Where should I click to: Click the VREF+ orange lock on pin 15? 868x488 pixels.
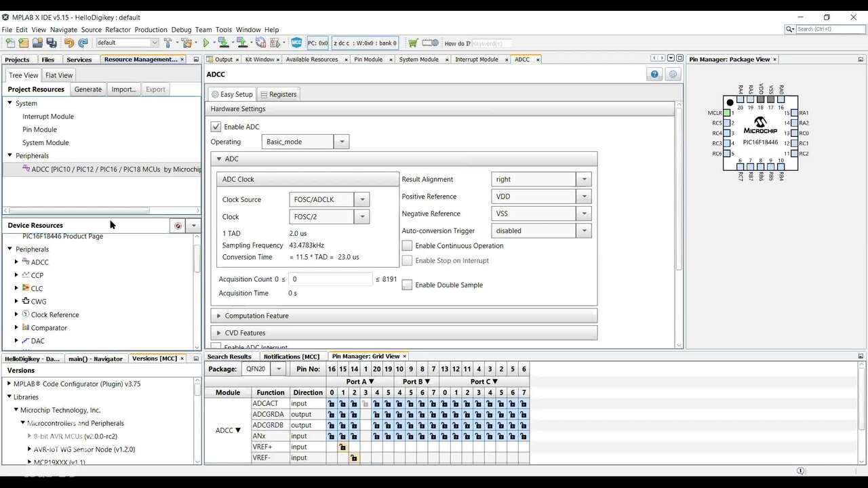point(342,447)
